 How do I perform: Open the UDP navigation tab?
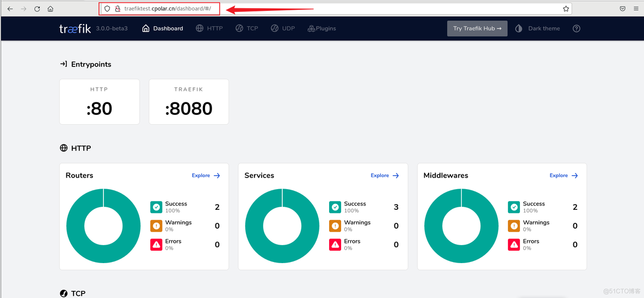click(x=283, y=28)
